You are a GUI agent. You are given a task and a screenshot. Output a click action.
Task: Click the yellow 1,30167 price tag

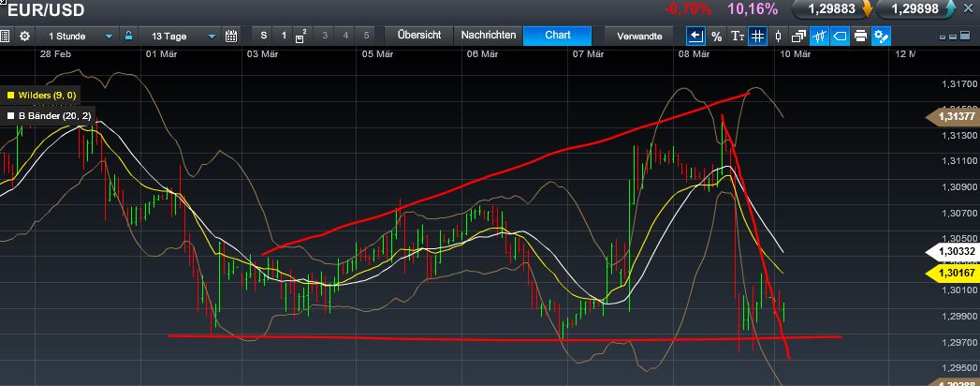coord(951,274)
